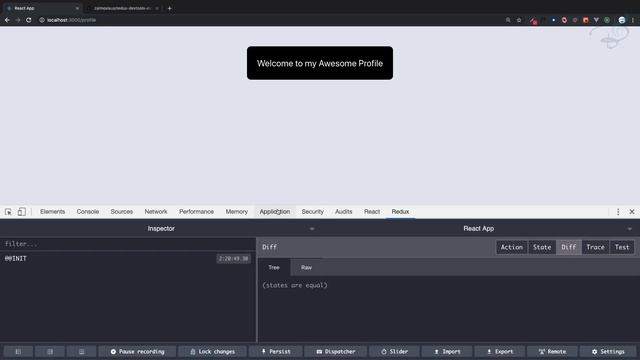The width and height of the screenshot is (640, 360).
Task: Bookmark this page with the star icon
Action: [519, 20]
